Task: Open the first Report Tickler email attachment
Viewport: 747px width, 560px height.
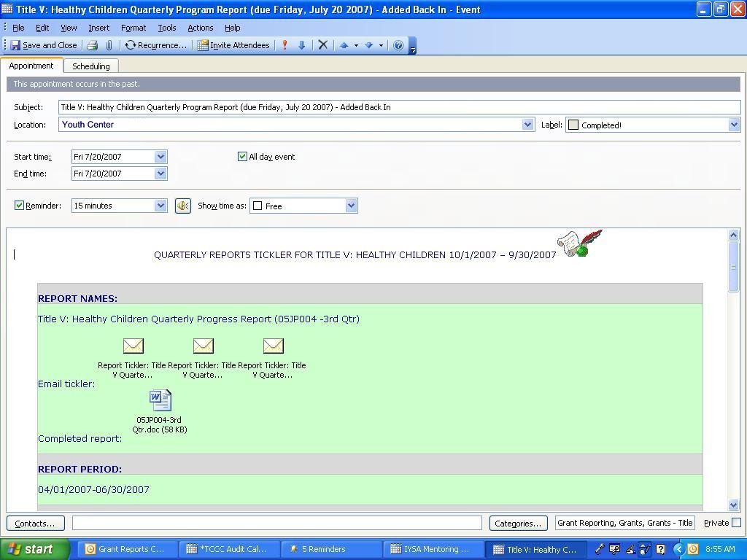Action: coord(133,346)
